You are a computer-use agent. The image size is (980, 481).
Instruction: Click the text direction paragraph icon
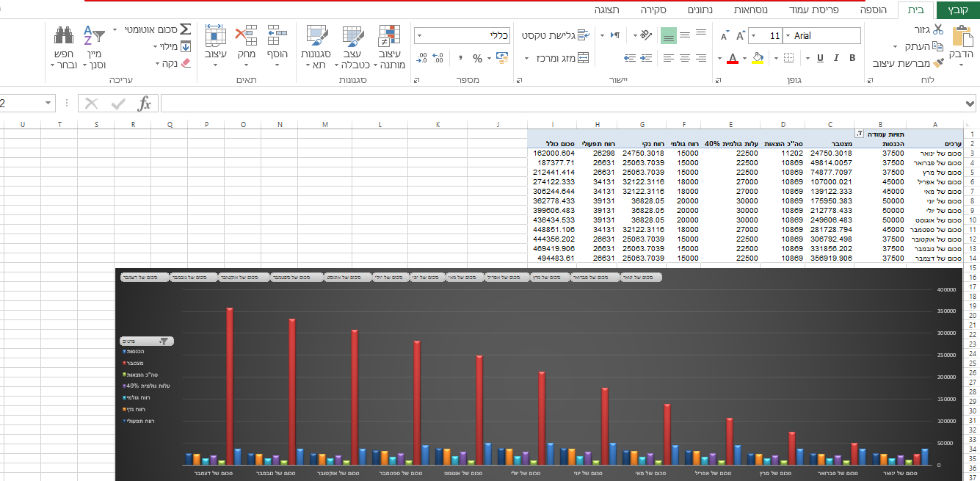pos(616,35)
